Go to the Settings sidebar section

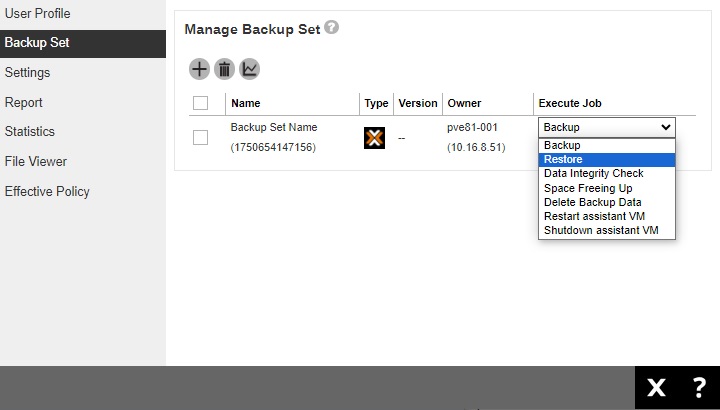(27, 73)
